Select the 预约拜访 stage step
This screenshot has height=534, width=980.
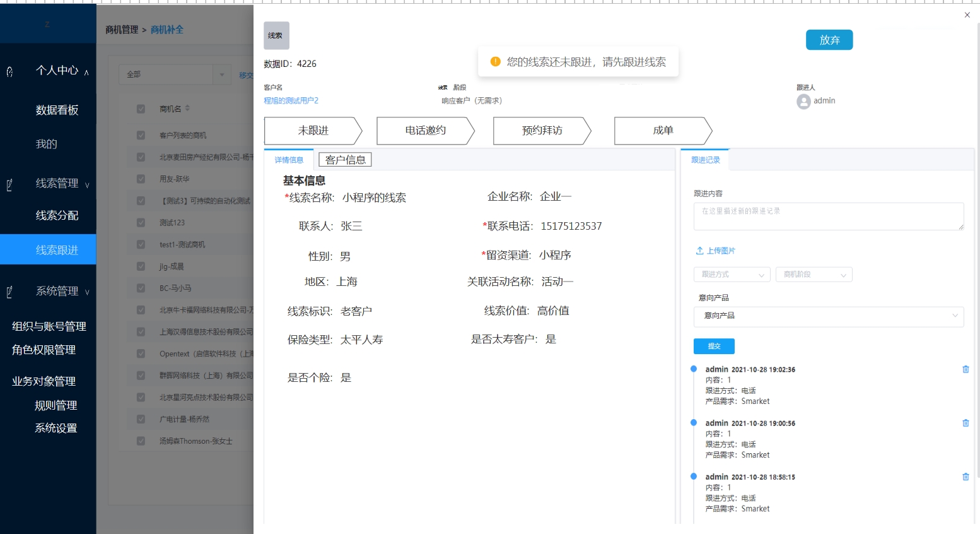point(542,131)
